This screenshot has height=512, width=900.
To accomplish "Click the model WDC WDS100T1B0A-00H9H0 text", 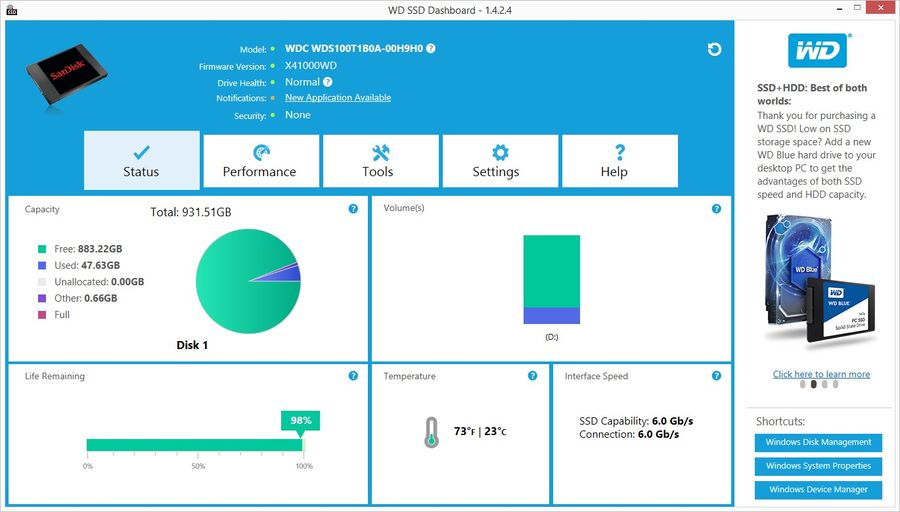I will (x=354, y=48).
